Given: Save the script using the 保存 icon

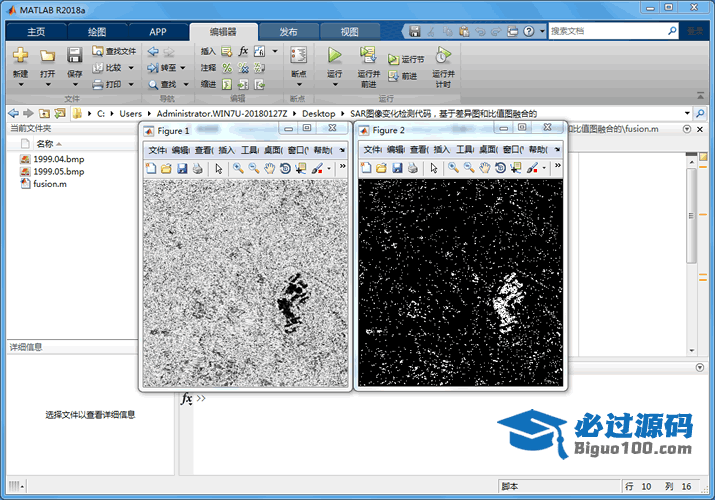Looking at the screenshot, I should pyautogui.click(x=74, y=55).
